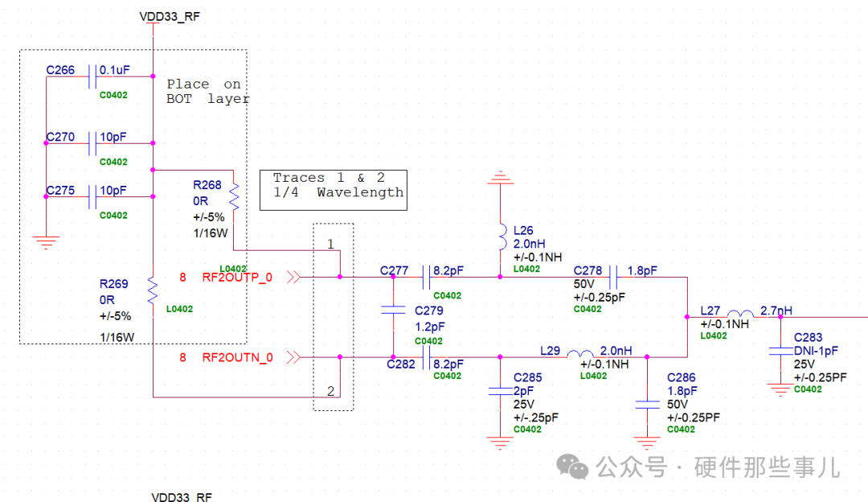
Task: Select the R269 0R resistor symbol
Action: tap(152, 290)
